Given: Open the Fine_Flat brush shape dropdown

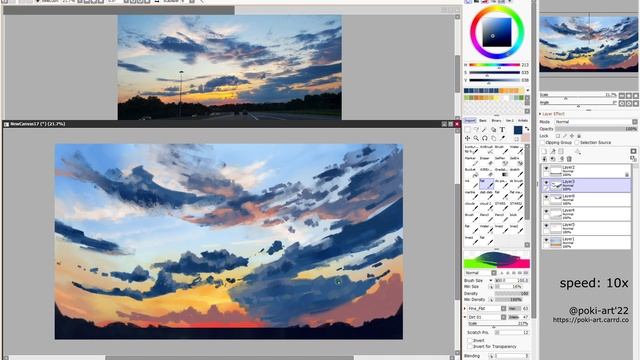Looking at the screenshot, I should coord(503,308).
